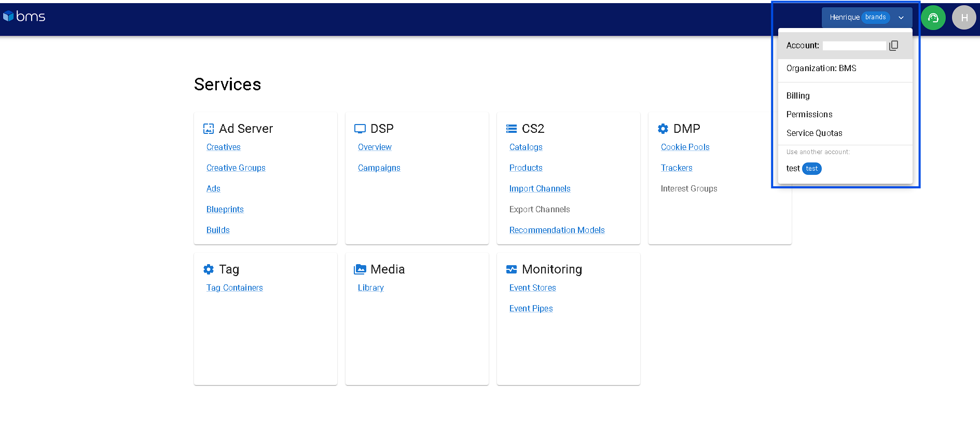The height and width of the screenshot is (425, 980).
Task: Click the Ad Server service icon
Action: [x=209, y=129]
